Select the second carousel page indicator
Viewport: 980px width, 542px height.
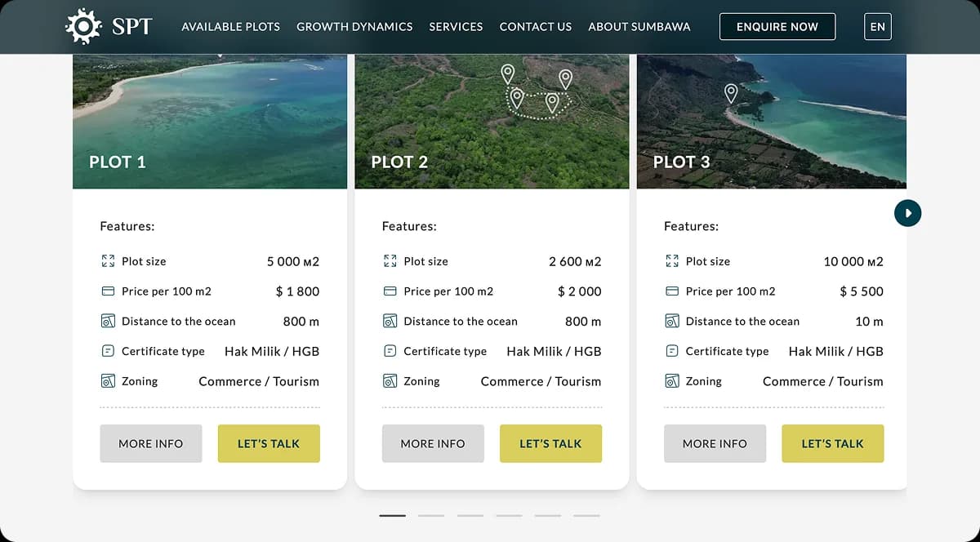(431, 516)
